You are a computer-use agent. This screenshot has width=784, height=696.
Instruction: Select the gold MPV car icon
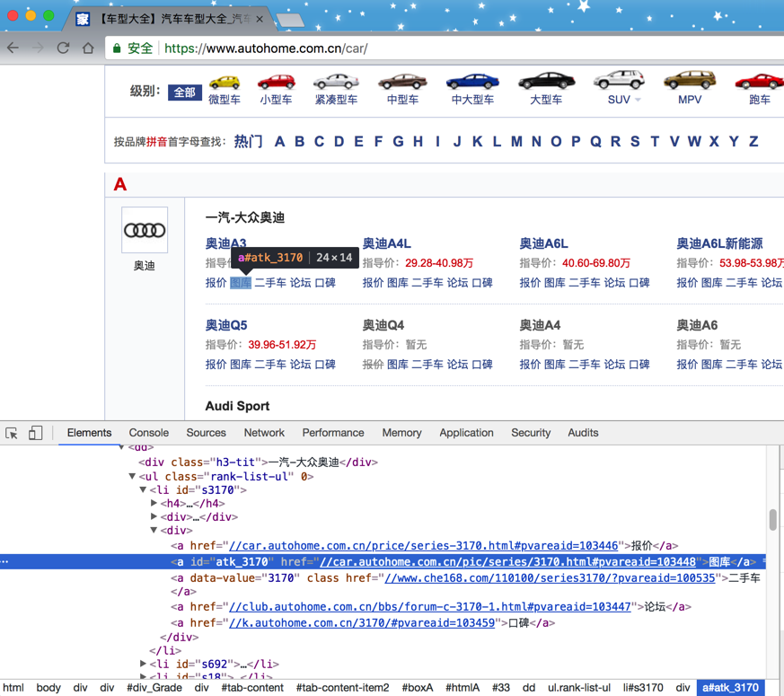coord(690,80)
